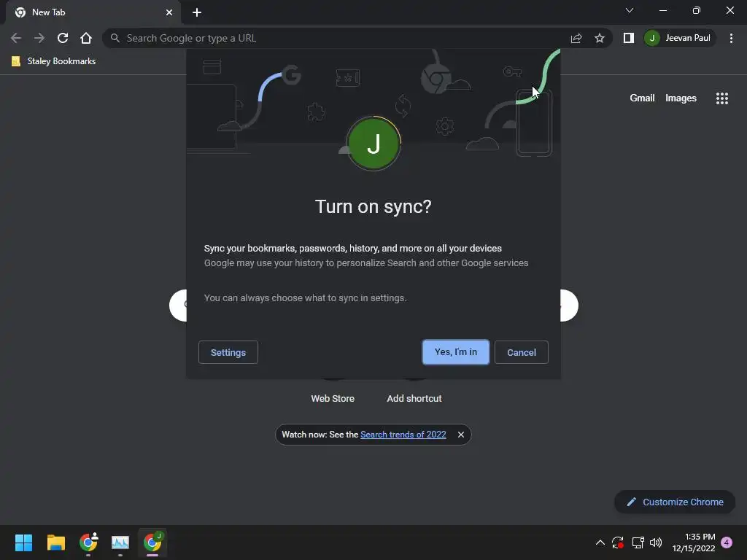Click the Settings button in sync dialog
This screenshot has height=560, width=747.
point(228,352)
